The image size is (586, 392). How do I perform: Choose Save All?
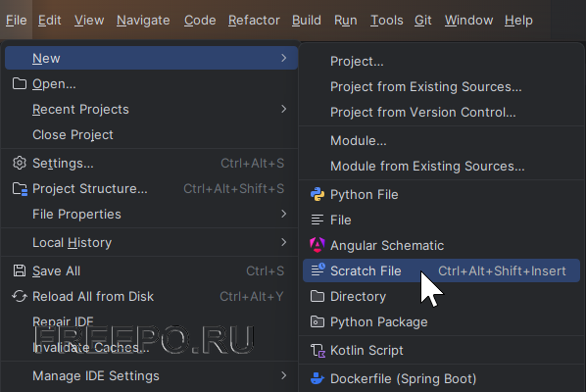151,270
